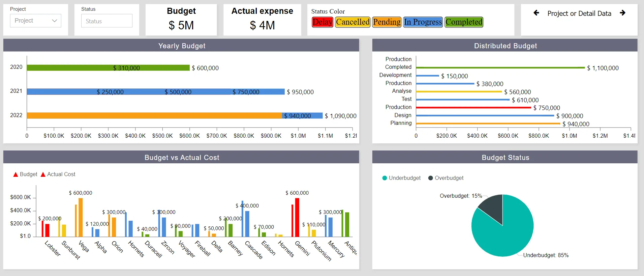
Task: Click the red Production $750,000 bar
Action: (473, 108)
